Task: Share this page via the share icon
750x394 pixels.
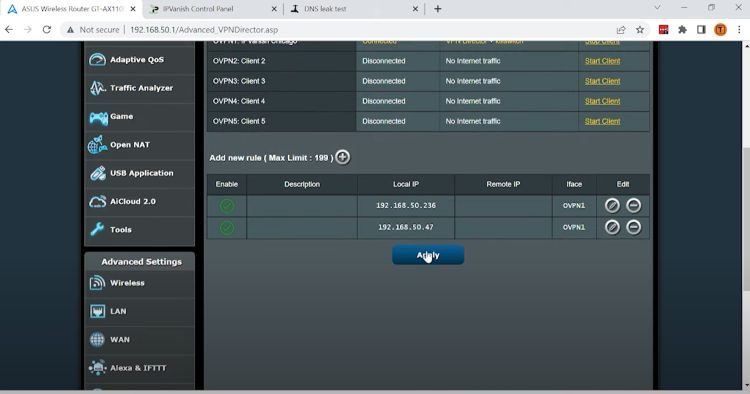Action: [621, 30]
